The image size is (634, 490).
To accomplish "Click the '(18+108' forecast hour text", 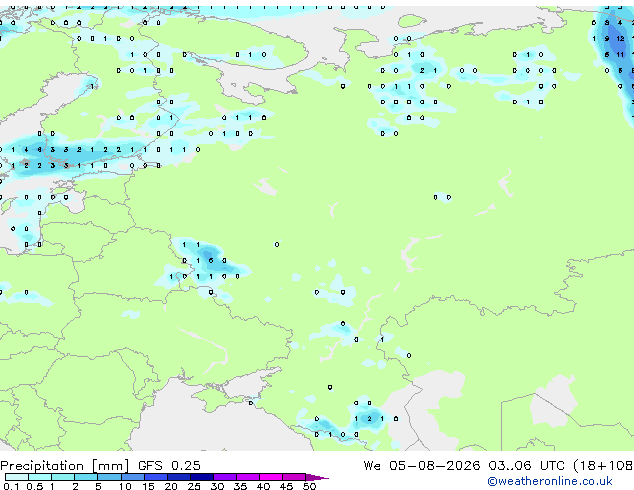I will 603,466.
